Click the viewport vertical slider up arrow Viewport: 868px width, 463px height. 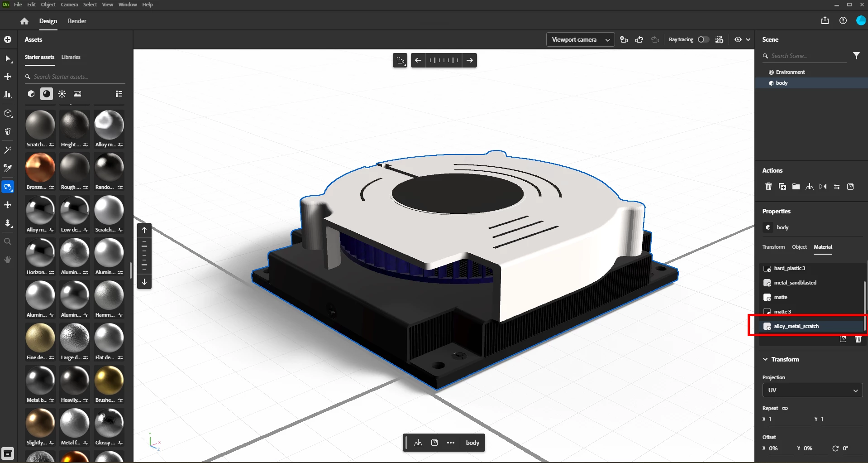click(144, 230)
